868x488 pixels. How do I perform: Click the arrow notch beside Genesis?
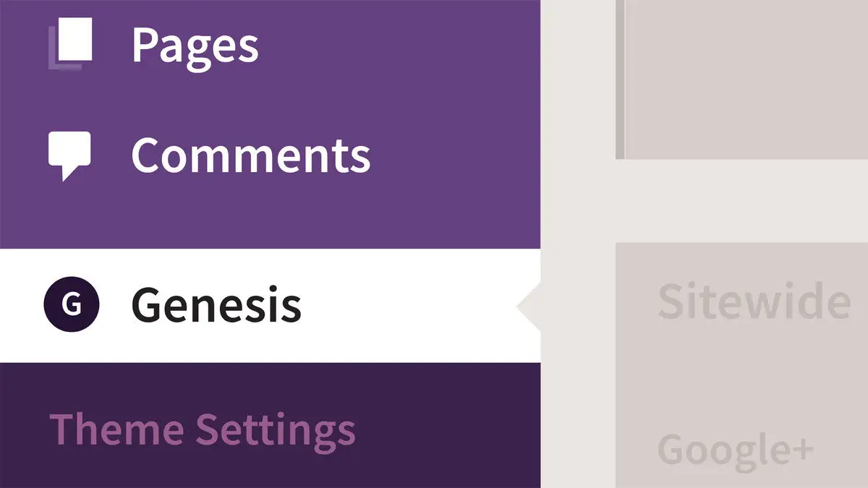(x=529, y=307)
